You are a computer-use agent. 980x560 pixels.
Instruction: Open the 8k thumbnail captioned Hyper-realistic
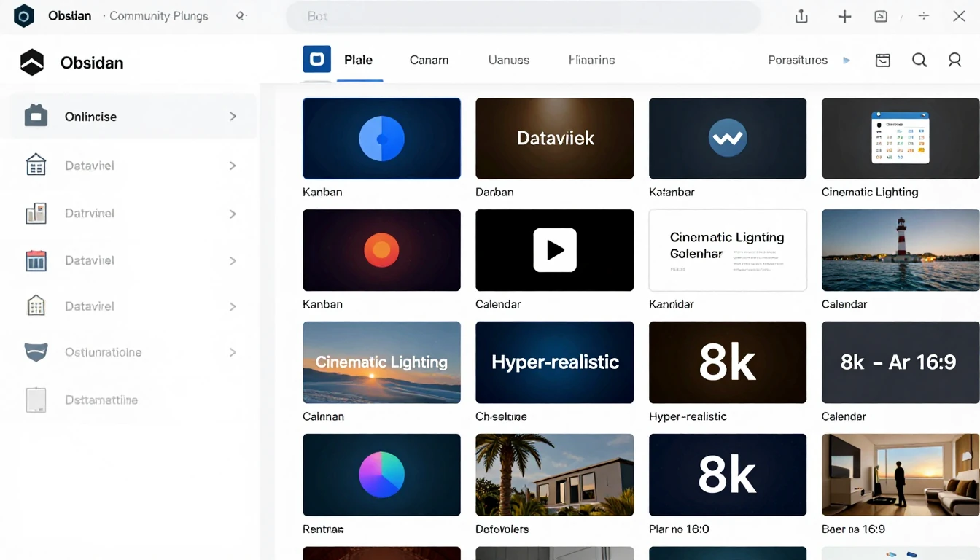(728, 362)
